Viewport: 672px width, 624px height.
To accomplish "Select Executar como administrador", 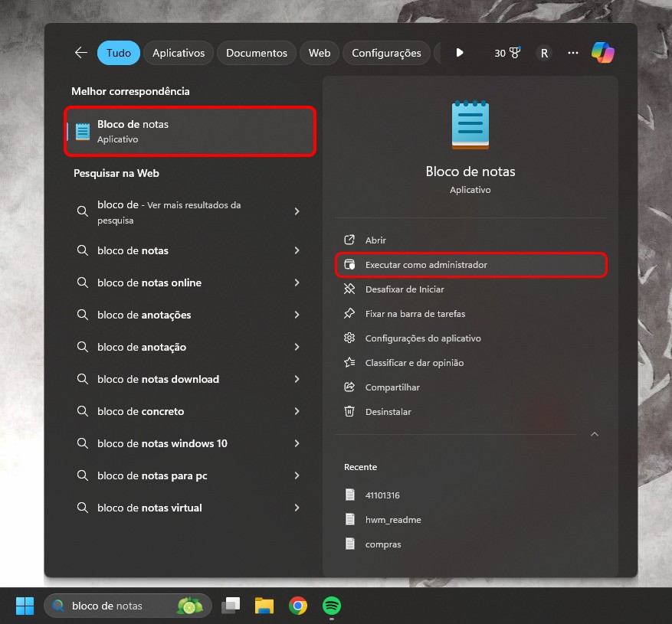I will (x=426, y=265).
